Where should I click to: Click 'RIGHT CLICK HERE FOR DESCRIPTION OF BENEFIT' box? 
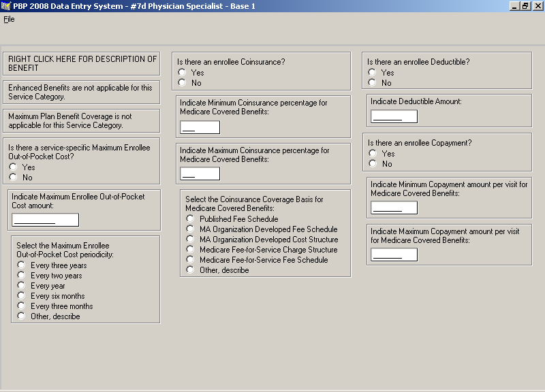(x=82, y=63)
